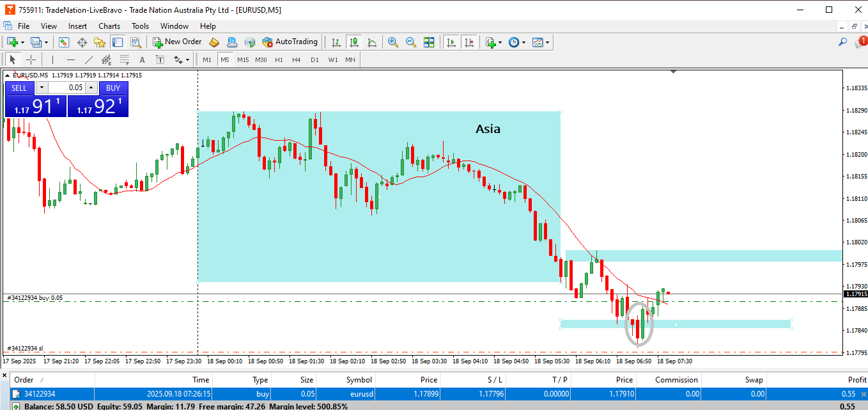Open the Tools menu

click(140, 26)
